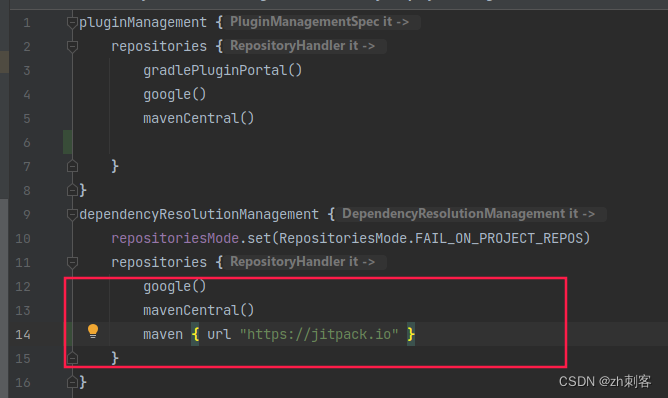This screenshot has height=398, width=668.
Task: Click the pluginManagement keyword
Action: pyautogui.click(x=143, y=22)
